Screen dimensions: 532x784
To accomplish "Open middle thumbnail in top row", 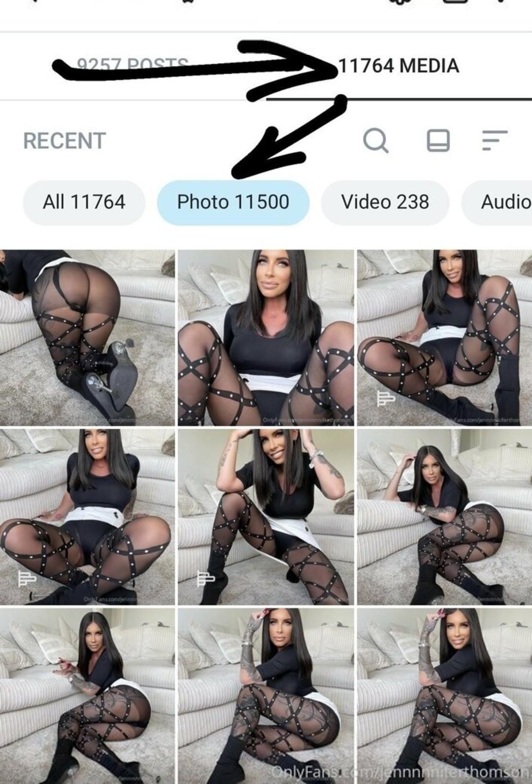I will (266, 338).
